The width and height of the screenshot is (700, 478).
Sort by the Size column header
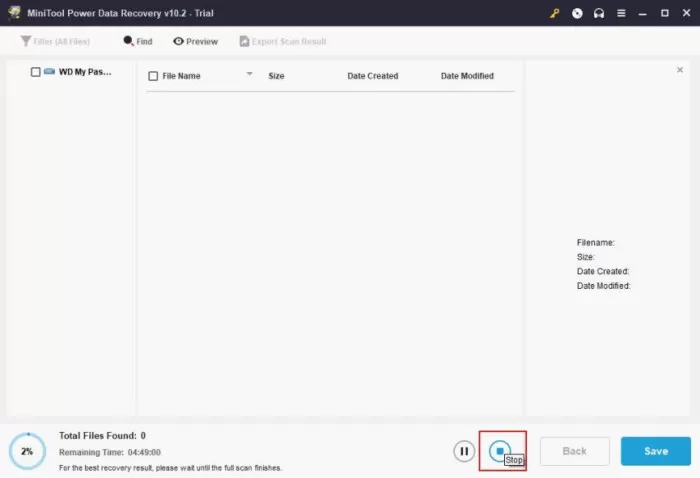pos(276,76)
